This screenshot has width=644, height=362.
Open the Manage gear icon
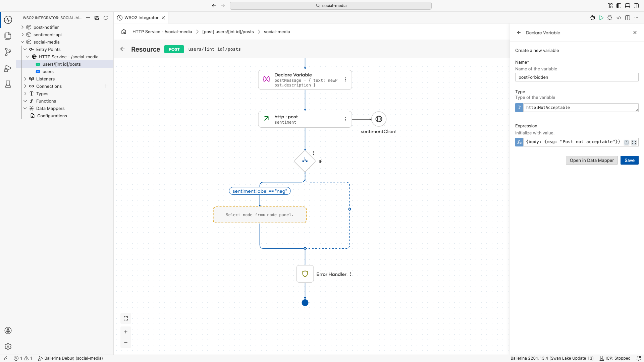pyautogui.click(x=8, y=347)
